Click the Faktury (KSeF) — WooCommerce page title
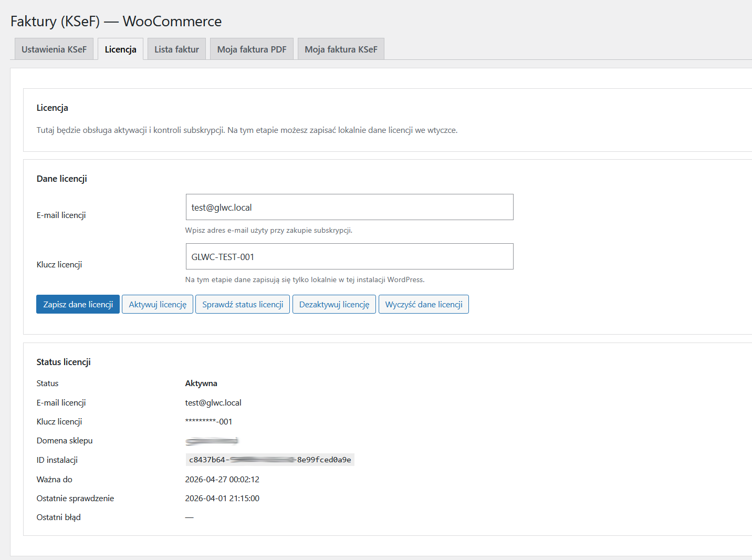752x560 pixels. tap(116, 21)
